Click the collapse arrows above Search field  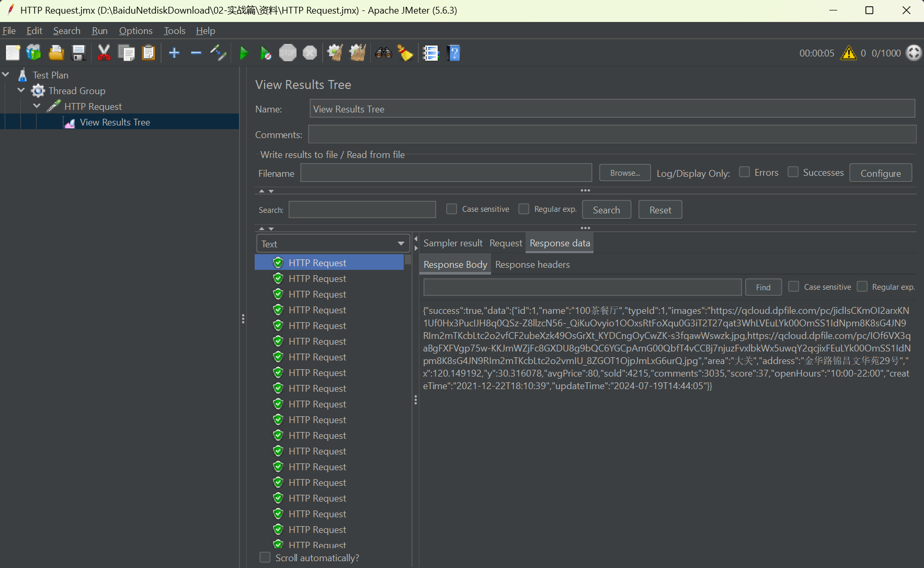pyautogui.click(x=266, y=191)
